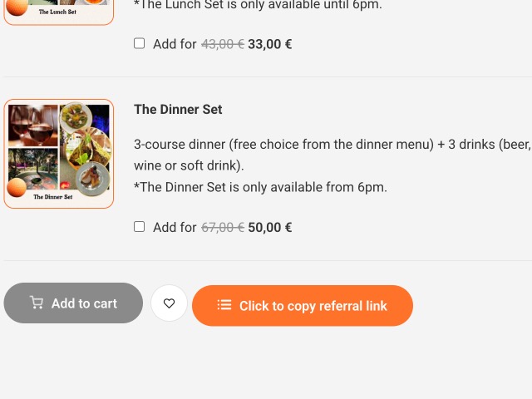Viewport: 532px width, 399px height.
Task: Click the list icon on referral button
Action: (x=224, y=305)
